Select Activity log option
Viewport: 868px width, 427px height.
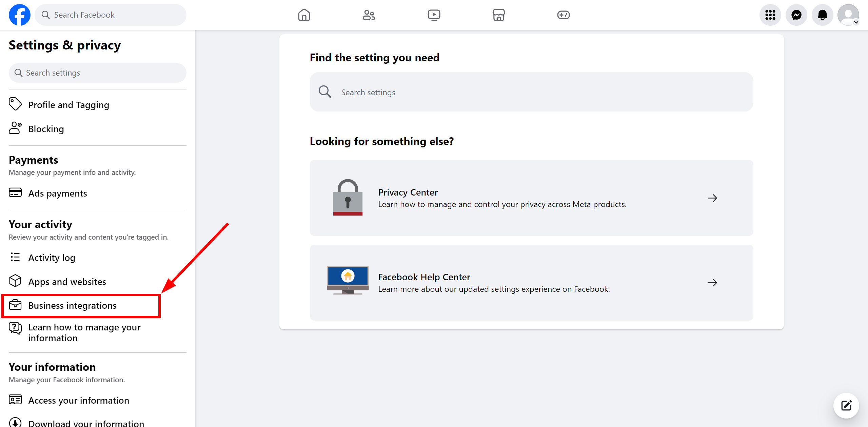(x=52, y=257)
